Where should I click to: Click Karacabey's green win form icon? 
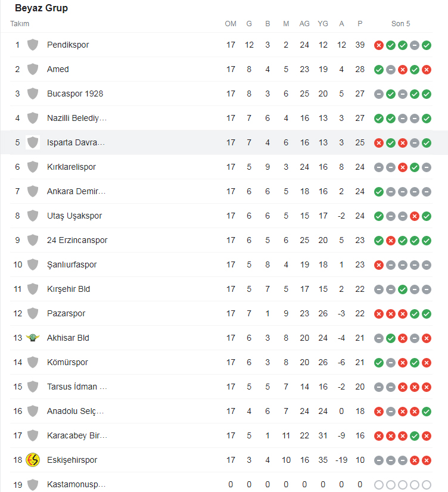(415, 436)
